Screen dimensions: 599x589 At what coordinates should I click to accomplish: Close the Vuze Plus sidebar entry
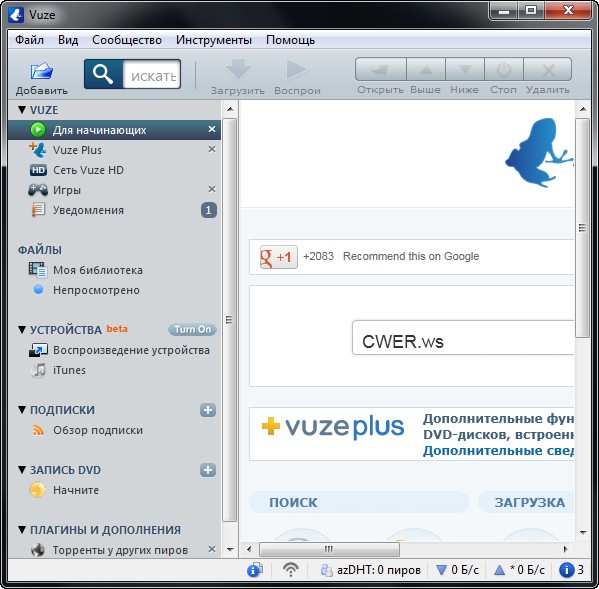tap(212, 149)
